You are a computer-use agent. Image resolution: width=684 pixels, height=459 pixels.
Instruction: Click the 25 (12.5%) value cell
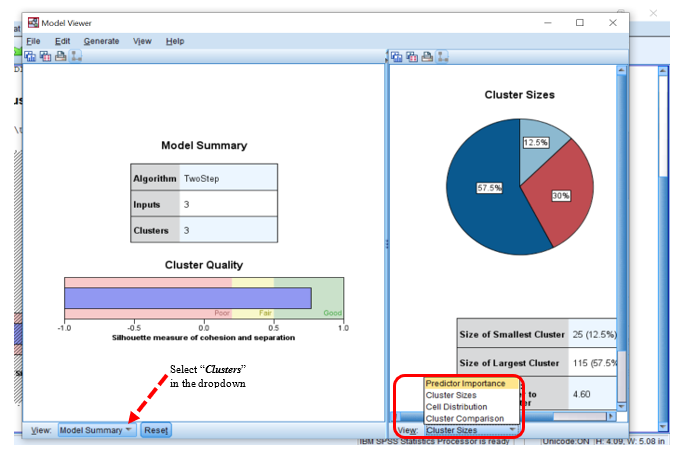point(593,335)
